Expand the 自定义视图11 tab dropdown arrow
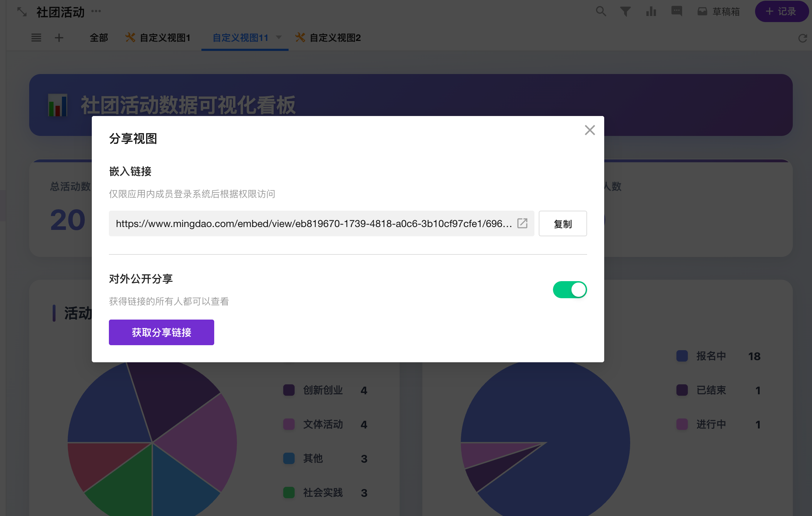Viewport: 812px width, 516px height. (x=279, y=37)
